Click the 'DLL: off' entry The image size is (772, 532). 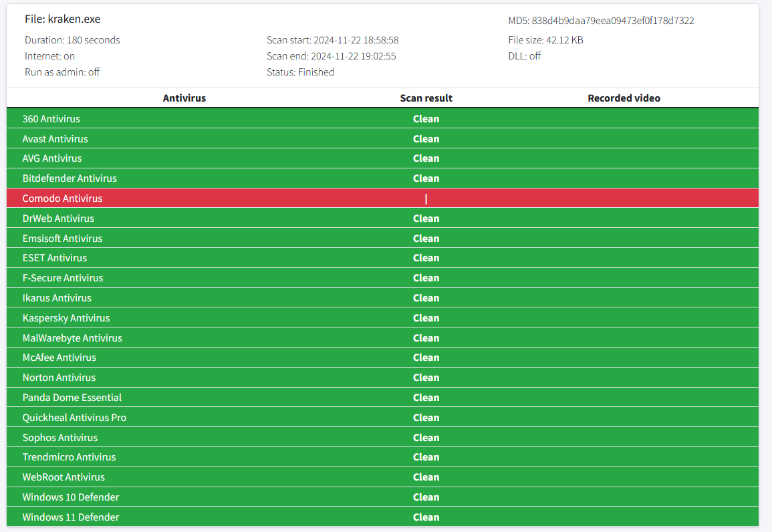pyautogui.click(x=524, y=56)
